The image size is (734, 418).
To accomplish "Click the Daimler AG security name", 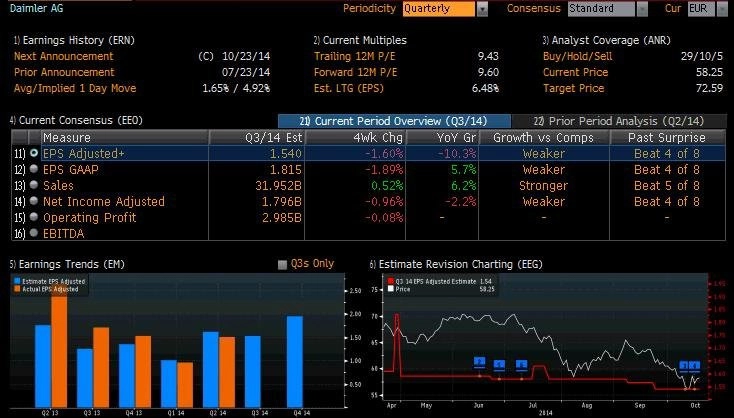I will coord(36,8).
